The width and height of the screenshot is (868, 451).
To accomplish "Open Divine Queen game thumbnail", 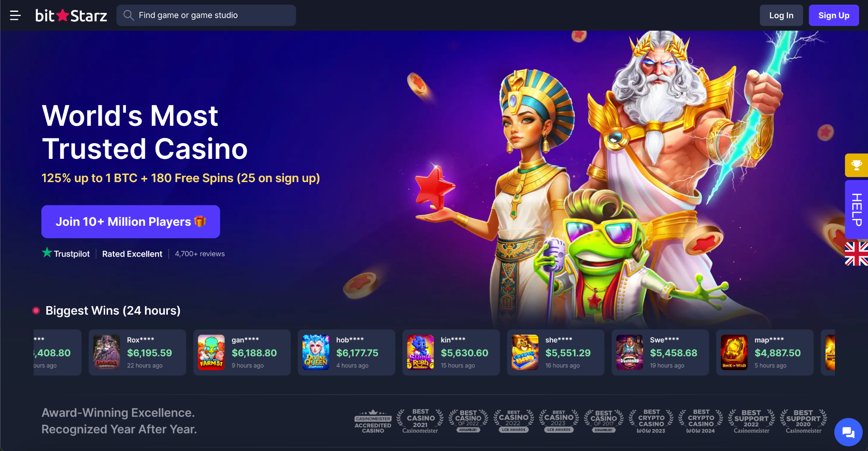I will pyautogui.click(x=316, y=352).
